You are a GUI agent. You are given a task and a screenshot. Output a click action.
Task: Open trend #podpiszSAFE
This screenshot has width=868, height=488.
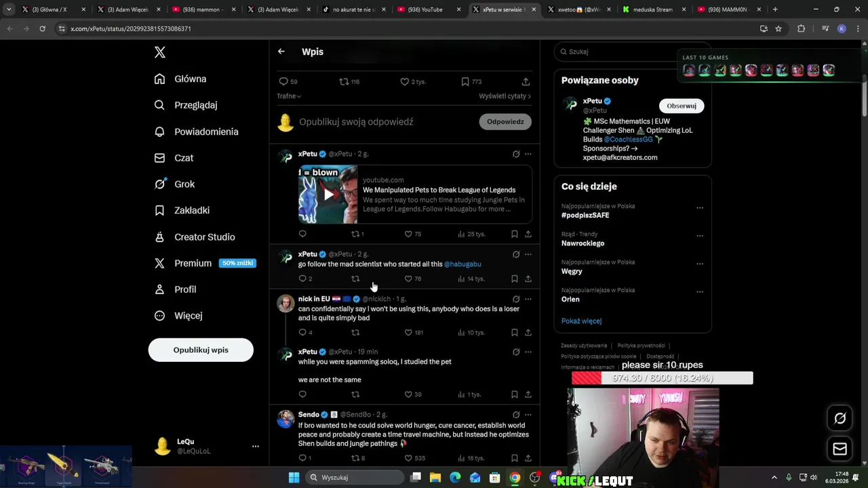tap(585, 216)
